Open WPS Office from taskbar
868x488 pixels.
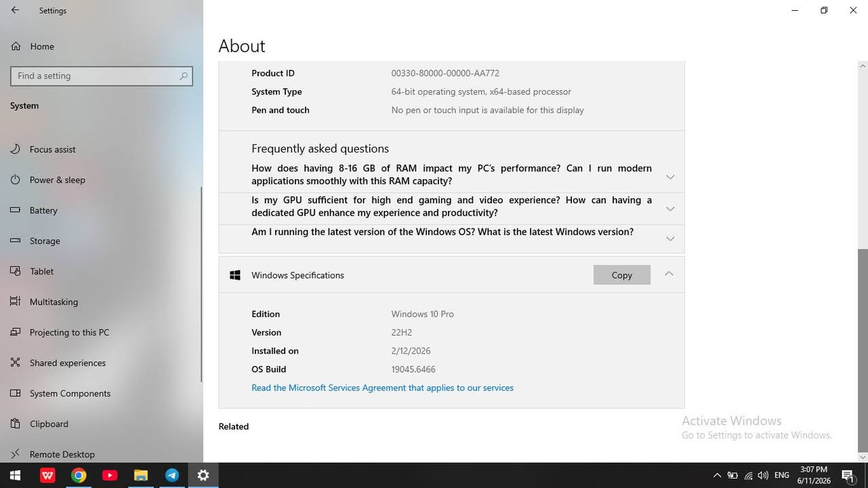[47, 475]
